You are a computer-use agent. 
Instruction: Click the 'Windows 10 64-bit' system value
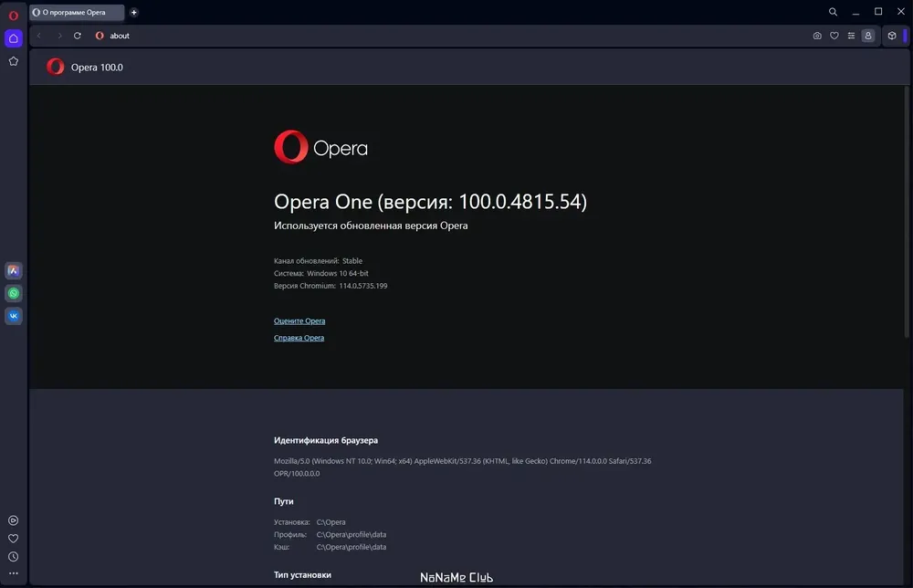pos(338,273)
